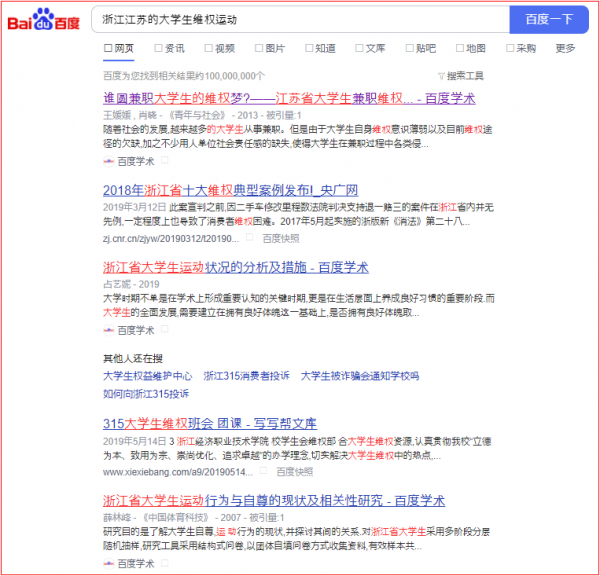Click the 图片 tab icon

(259, 48)
